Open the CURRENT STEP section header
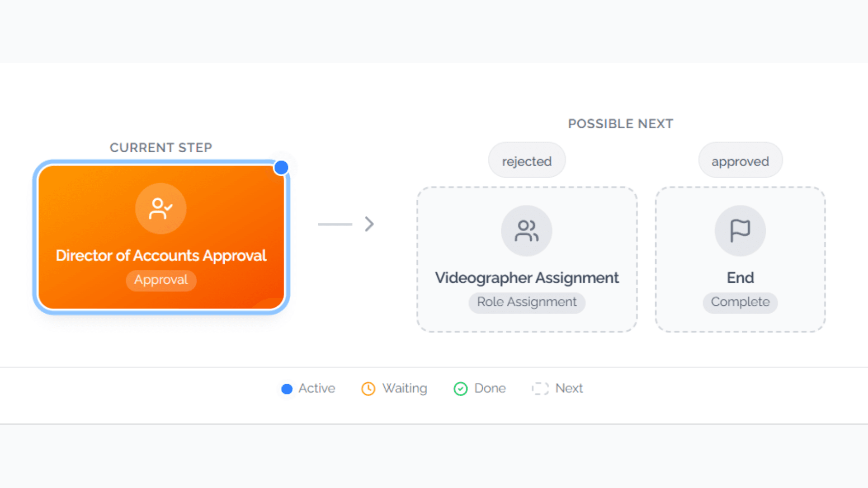 pyautogui.click(x=160, y=147)
